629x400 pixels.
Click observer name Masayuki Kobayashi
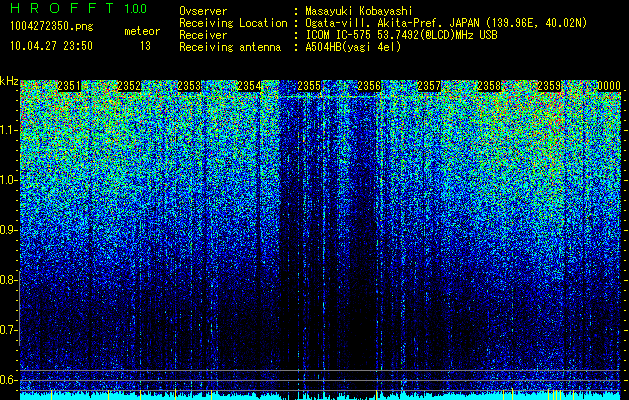pos(359,11)
